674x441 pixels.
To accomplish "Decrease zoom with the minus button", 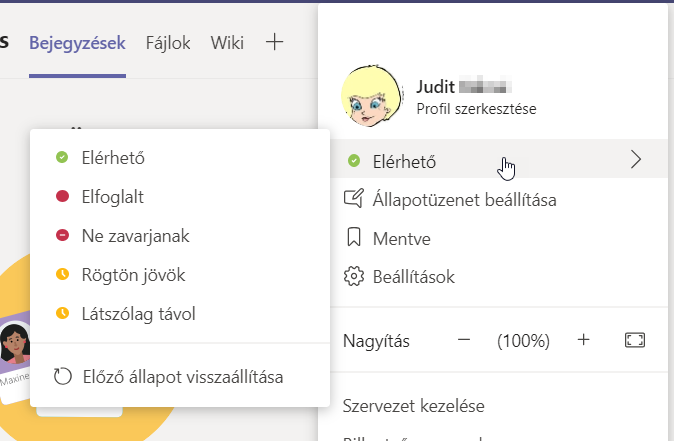I will pos(464,340).
